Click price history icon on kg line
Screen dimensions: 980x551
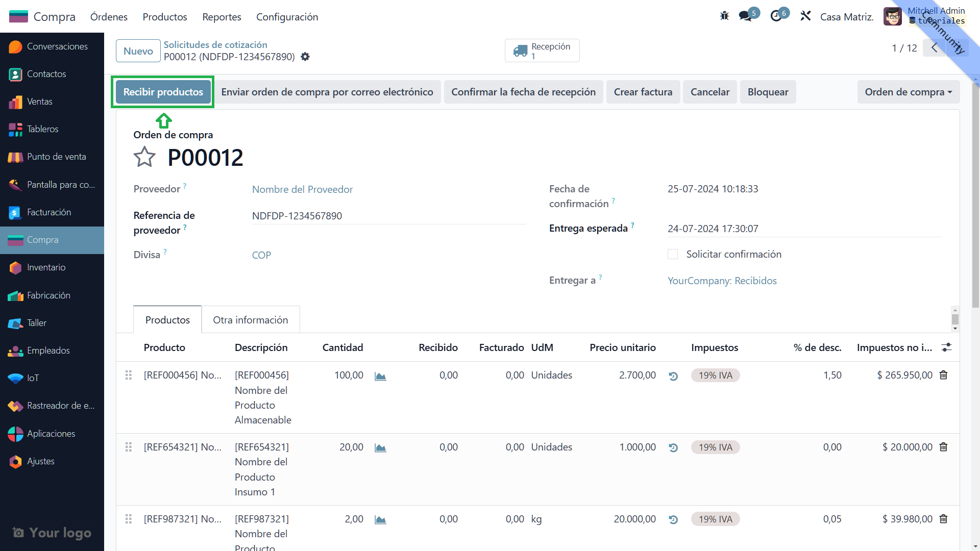tap(673, 519)
